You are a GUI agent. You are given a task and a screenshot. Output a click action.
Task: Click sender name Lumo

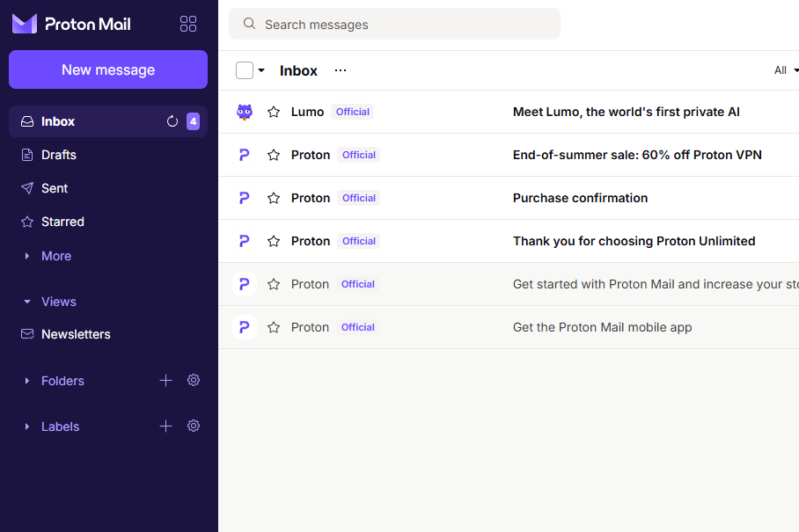point(307,112)
